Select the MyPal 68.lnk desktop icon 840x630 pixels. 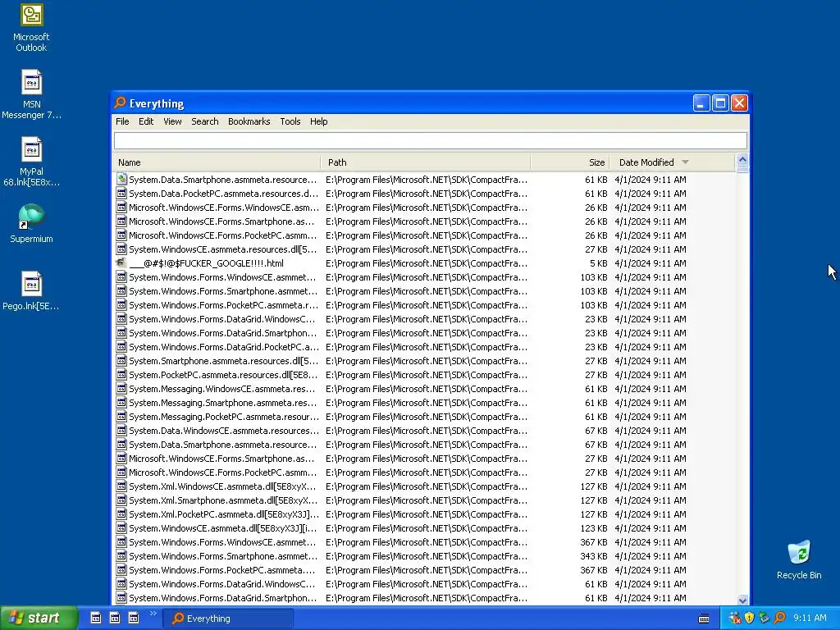click(x=31, y=162)
